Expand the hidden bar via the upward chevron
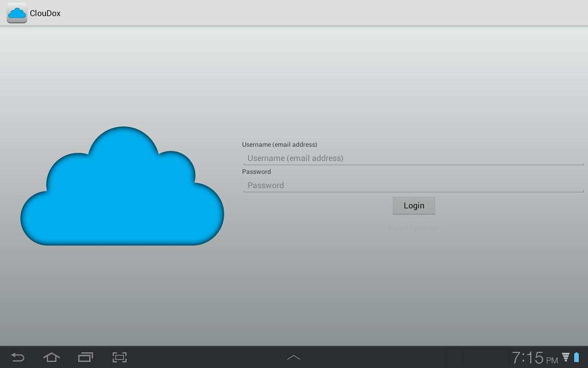Screen dimensions: 588x368 294,357
